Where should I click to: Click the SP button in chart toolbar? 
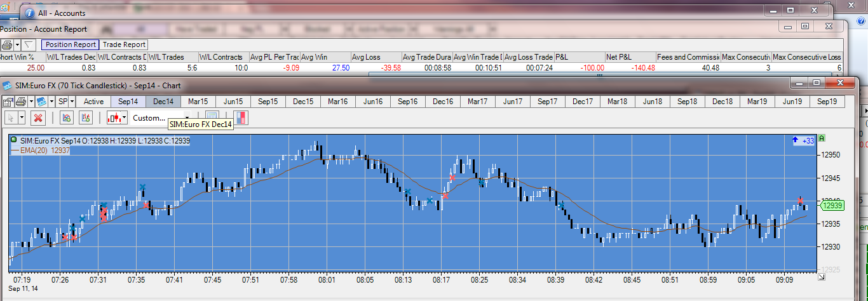[62, 102]
